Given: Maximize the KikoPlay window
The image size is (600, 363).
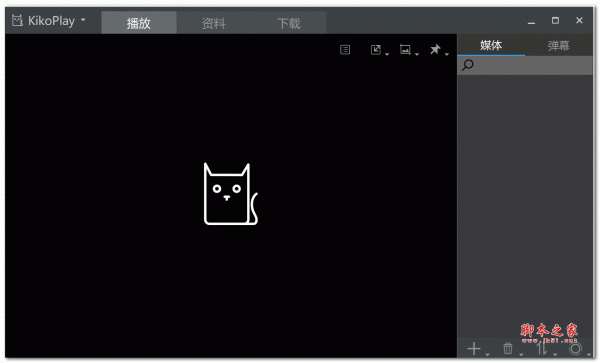Looking at the screenshot, I should 555,21.
